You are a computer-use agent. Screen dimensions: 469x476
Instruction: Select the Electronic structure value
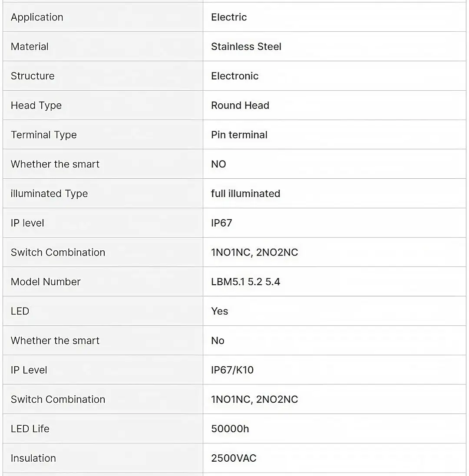point(234,76)
